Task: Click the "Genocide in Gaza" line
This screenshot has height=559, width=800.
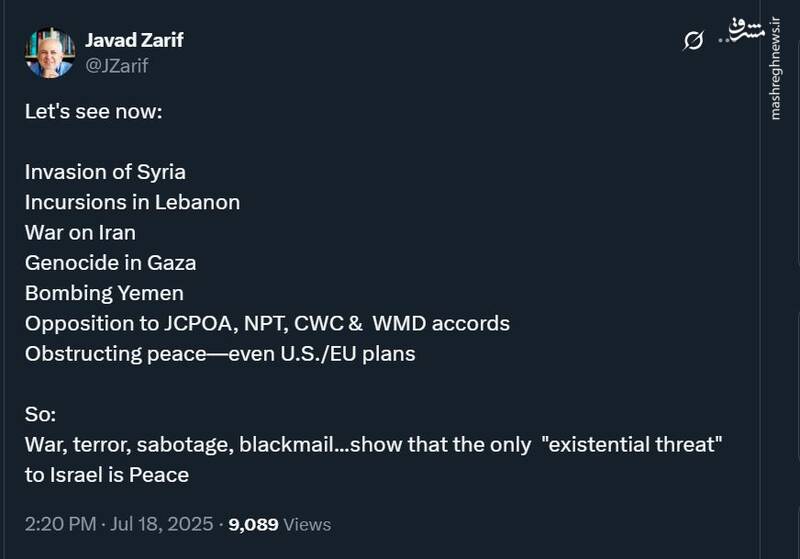Action: (x=110, y=263)
